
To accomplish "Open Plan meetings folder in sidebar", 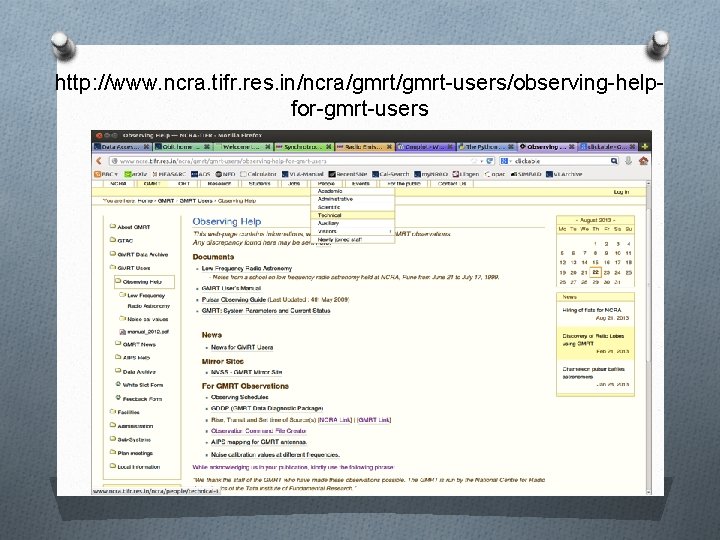I will tap(131, 453).
